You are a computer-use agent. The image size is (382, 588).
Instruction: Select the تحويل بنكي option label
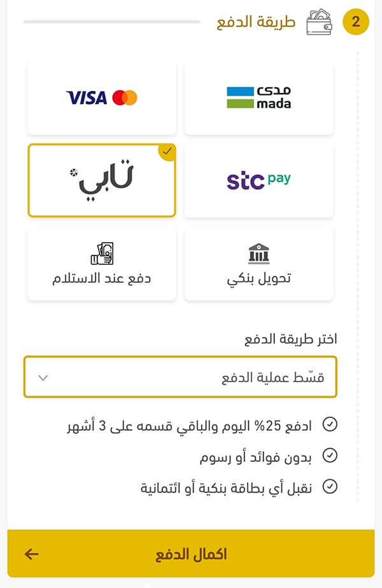258,278
